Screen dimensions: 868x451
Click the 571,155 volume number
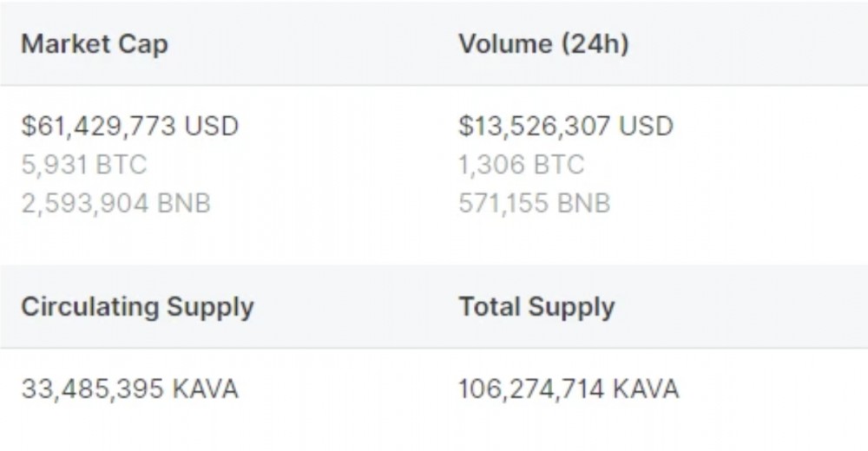coord(503,204)
